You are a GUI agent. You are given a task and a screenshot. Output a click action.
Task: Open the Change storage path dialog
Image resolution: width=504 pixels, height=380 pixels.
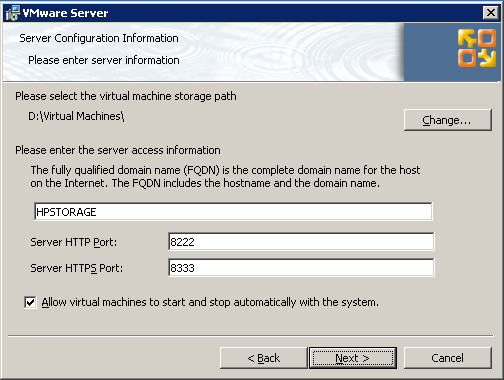click(x=447, y=120)
